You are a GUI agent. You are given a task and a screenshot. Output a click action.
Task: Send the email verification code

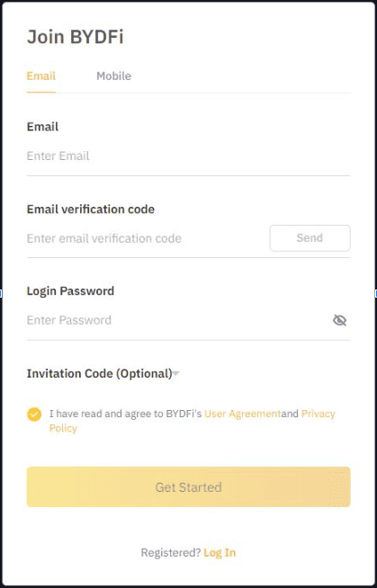point(310,237)
